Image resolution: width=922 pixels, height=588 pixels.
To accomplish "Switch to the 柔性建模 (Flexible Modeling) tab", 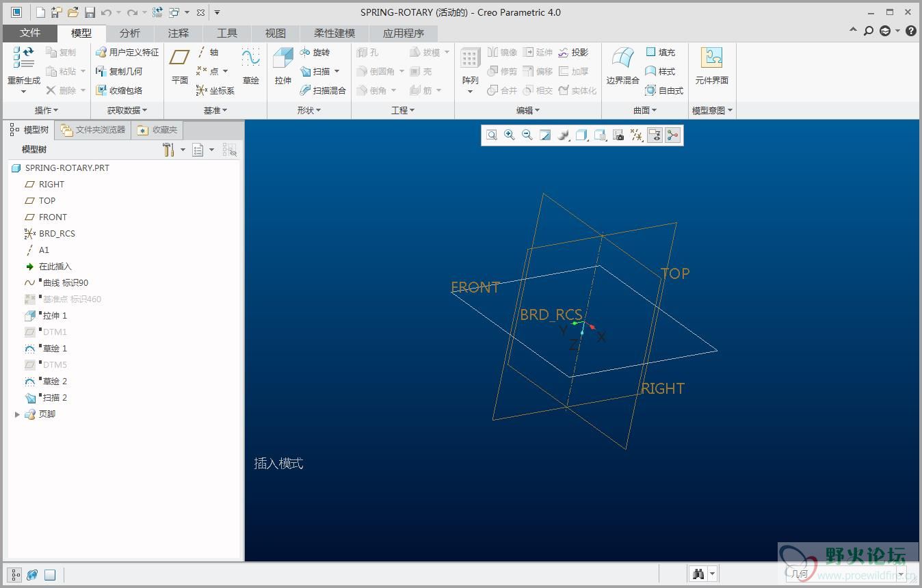I will [334, 33].
